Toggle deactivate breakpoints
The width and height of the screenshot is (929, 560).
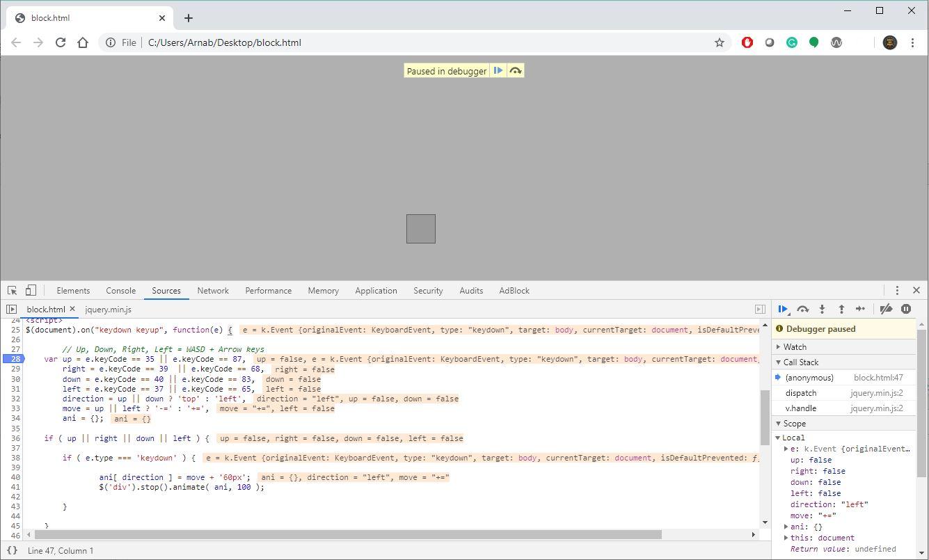coord(886,309)
